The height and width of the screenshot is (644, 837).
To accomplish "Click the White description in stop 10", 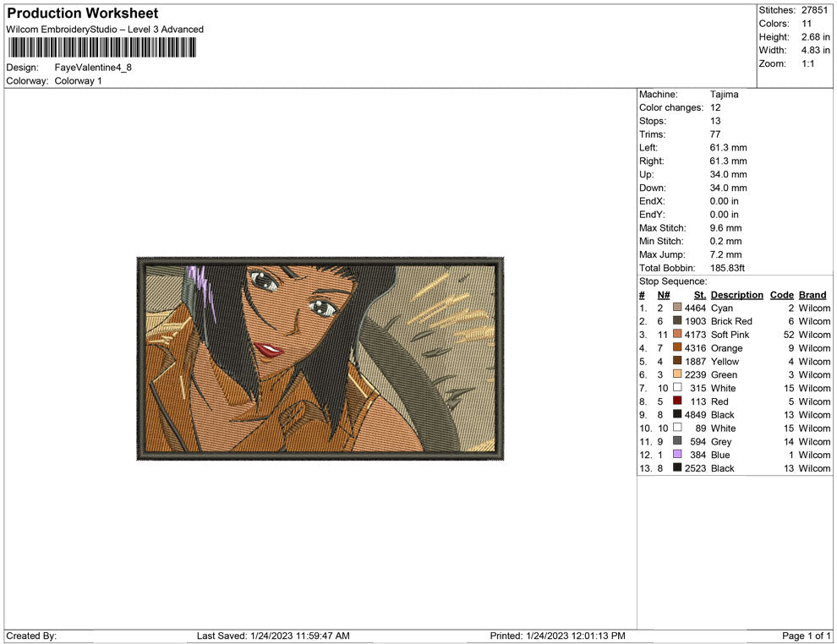I will coord(724,428).
